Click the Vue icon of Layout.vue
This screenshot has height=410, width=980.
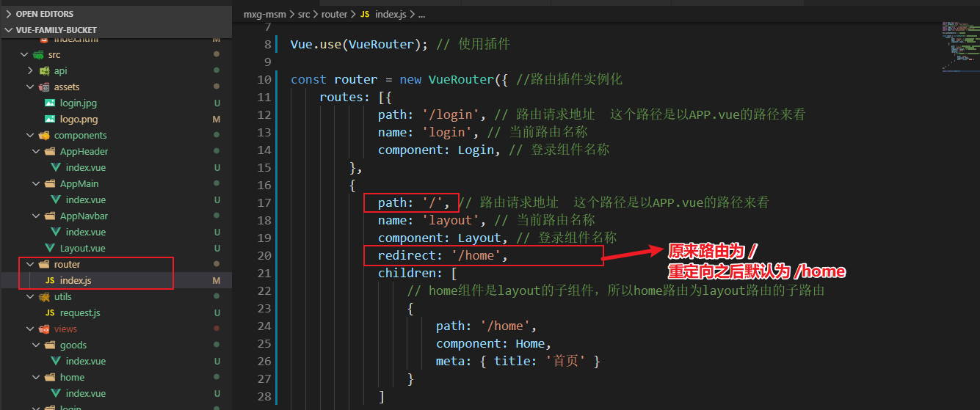point(50,249)
